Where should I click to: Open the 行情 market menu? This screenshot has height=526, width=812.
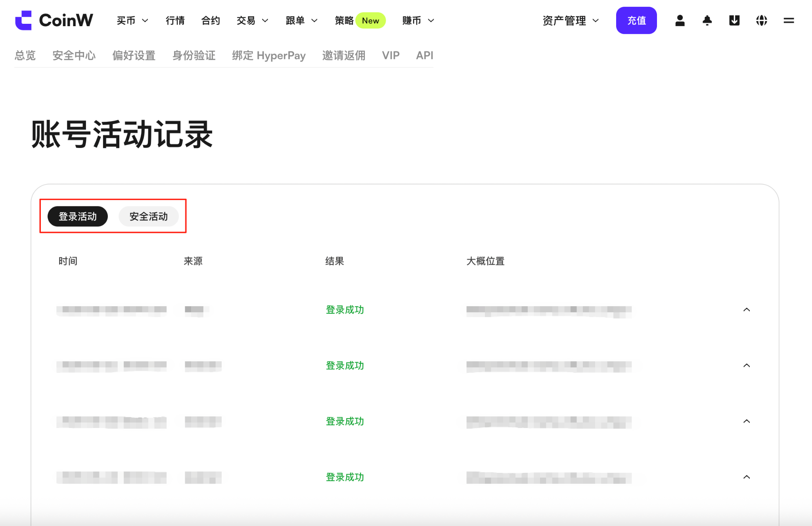(x=175, y=21)
